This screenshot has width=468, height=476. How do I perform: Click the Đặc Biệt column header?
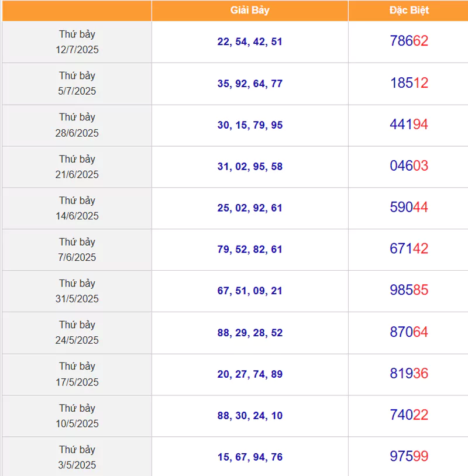[409, 11]
